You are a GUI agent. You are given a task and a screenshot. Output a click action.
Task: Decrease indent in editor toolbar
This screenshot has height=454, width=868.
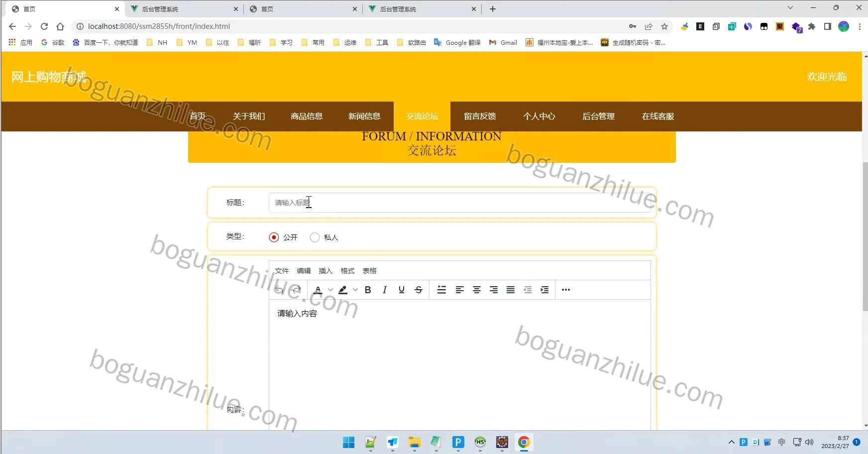(528, 290)
